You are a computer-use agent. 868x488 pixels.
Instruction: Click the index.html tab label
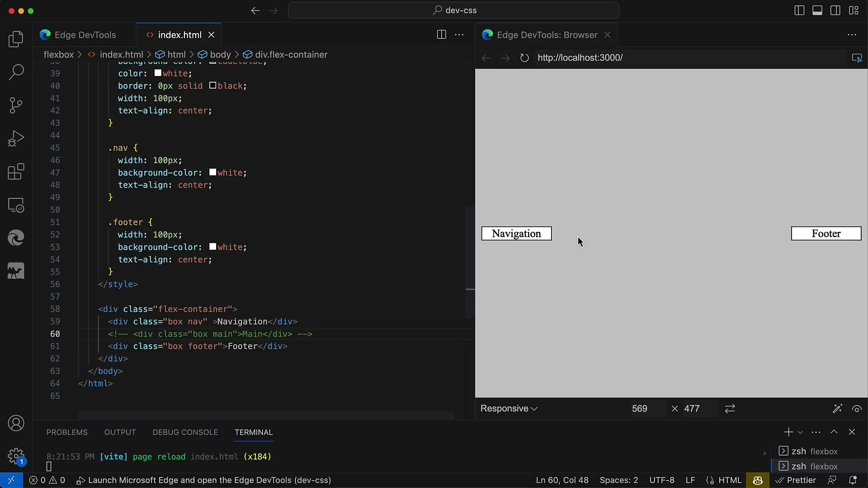180,34
